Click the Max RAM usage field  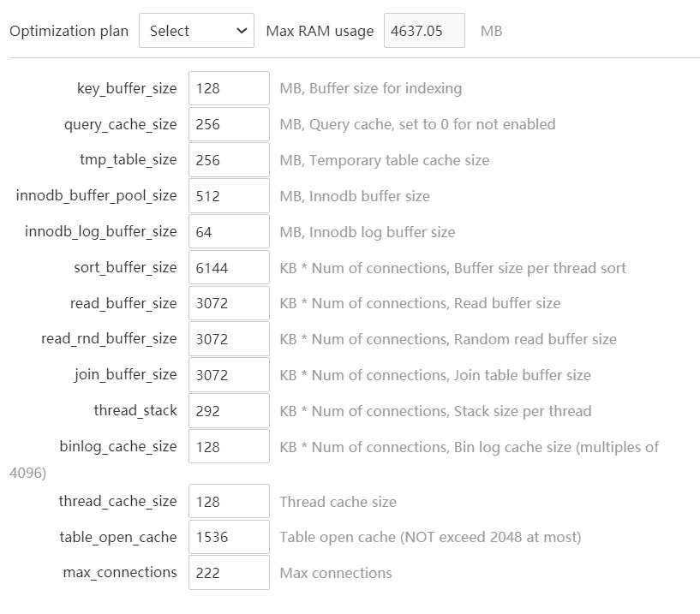pyautogui.click(x=424, y=31)
